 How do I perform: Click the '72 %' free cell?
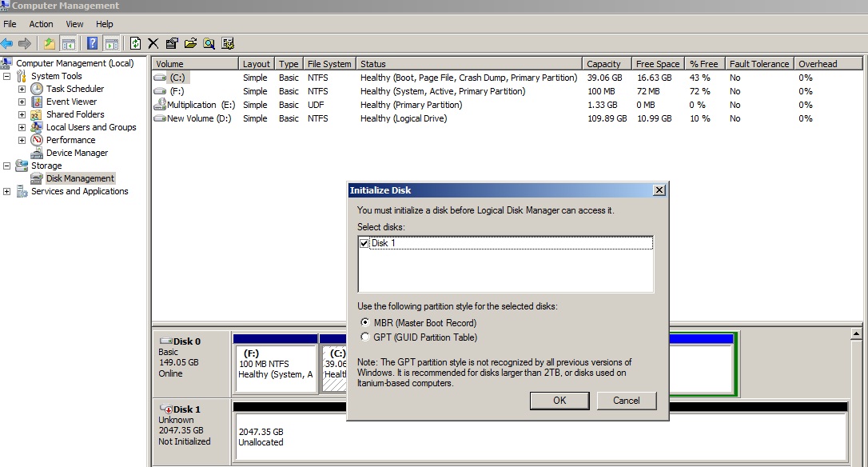pos(699,91)
